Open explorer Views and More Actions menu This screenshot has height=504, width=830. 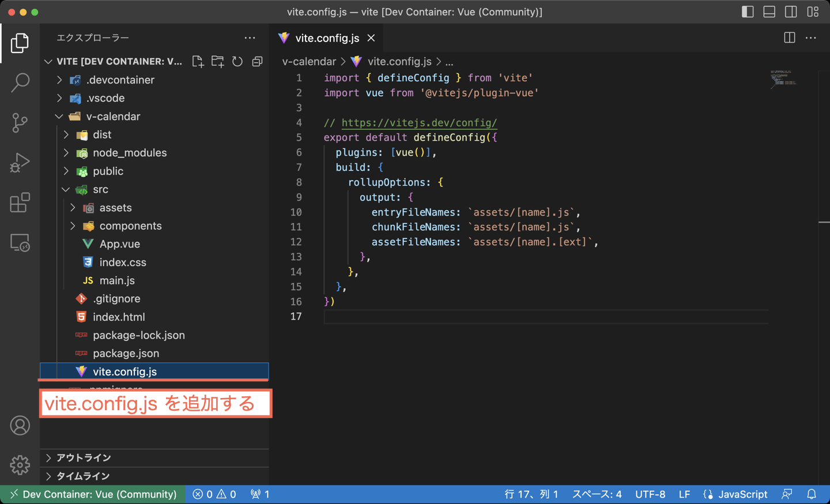pos(250,38)
